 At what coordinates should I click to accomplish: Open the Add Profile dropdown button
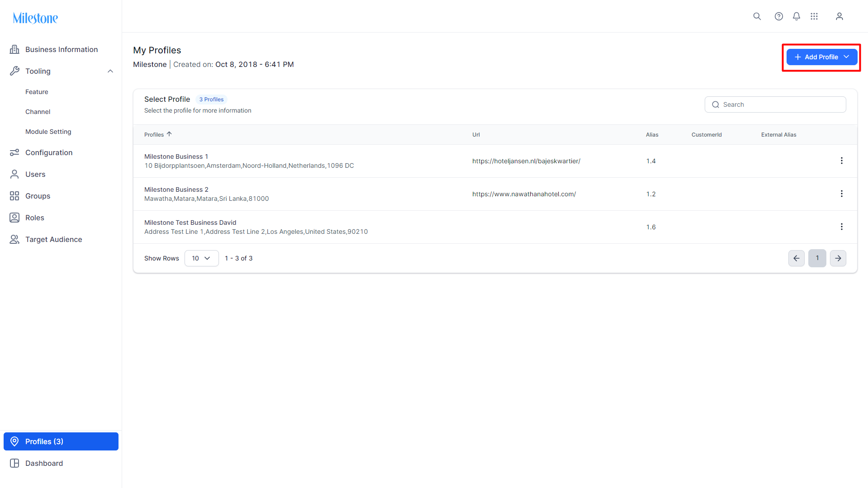(x=821, y=57)
